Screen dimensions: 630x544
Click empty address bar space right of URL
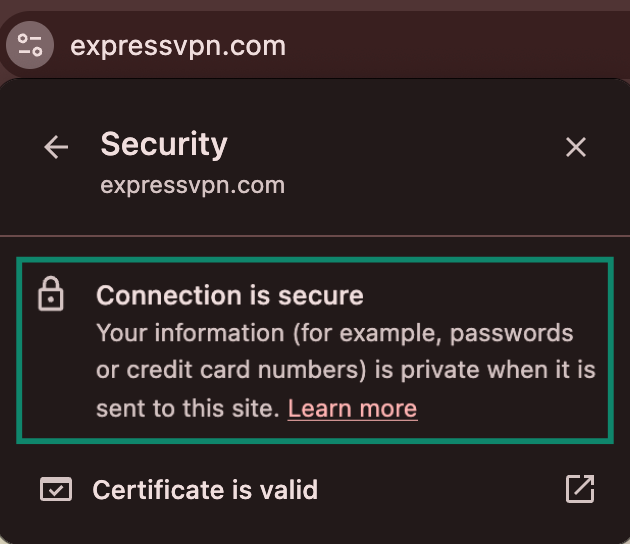click(x=450, y=46)
